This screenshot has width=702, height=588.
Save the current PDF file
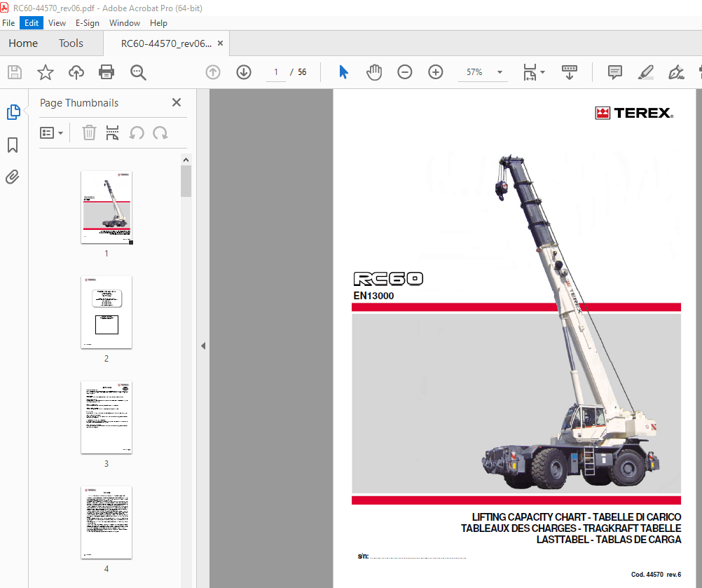click(x=14, y=71)
